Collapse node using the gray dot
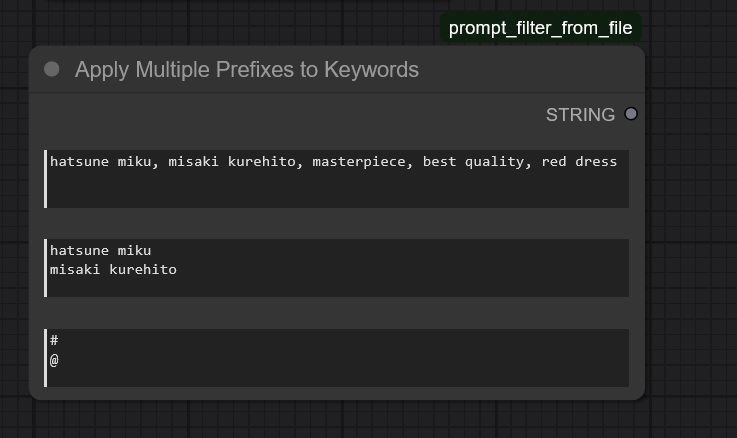737x438 pixels. (x=52, y=70)
